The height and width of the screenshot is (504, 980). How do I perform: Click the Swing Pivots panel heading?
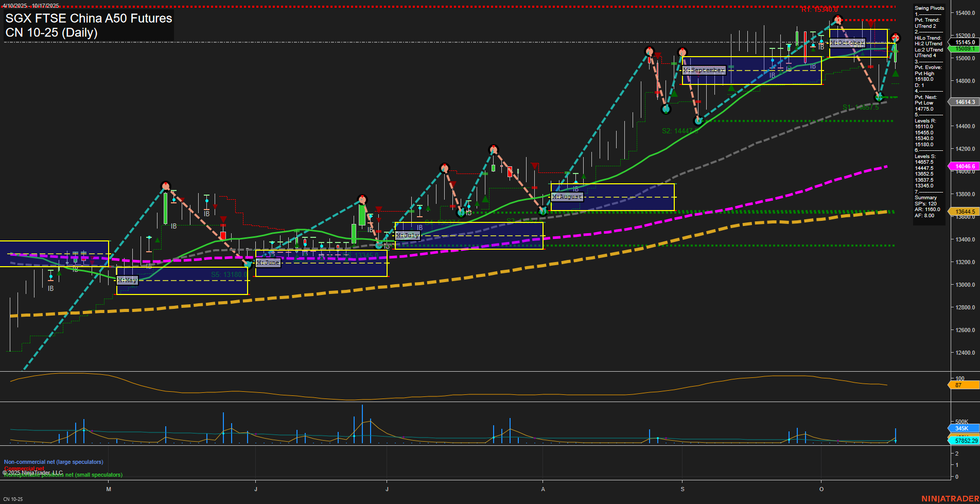(929, 8)
